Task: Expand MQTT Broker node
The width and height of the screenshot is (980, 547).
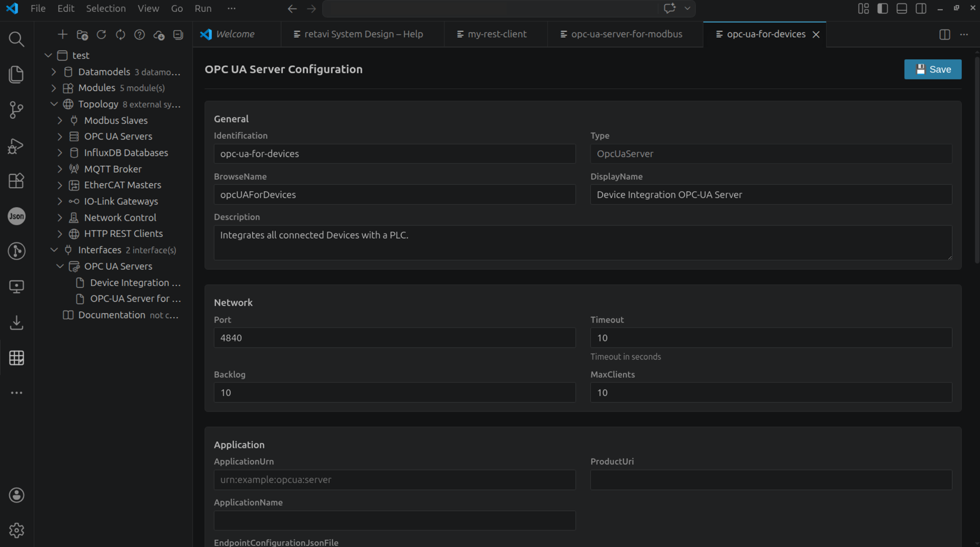Action: [60, 169]
